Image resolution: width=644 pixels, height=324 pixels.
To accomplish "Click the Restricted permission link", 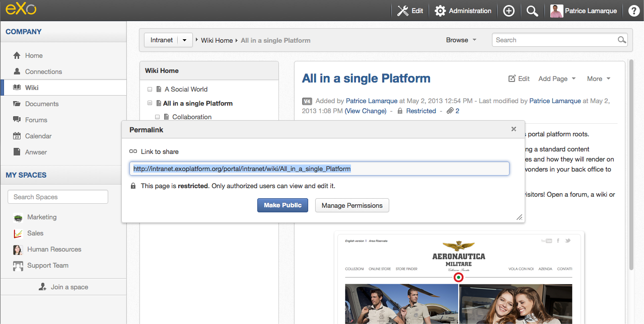I will coord(421,111).
